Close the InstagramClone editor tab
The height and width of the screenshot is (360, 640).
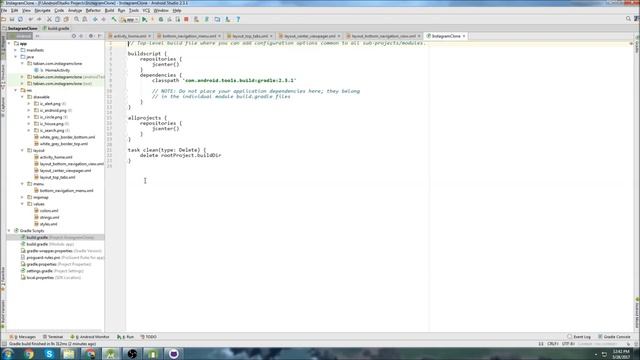(x=464, y=36)
